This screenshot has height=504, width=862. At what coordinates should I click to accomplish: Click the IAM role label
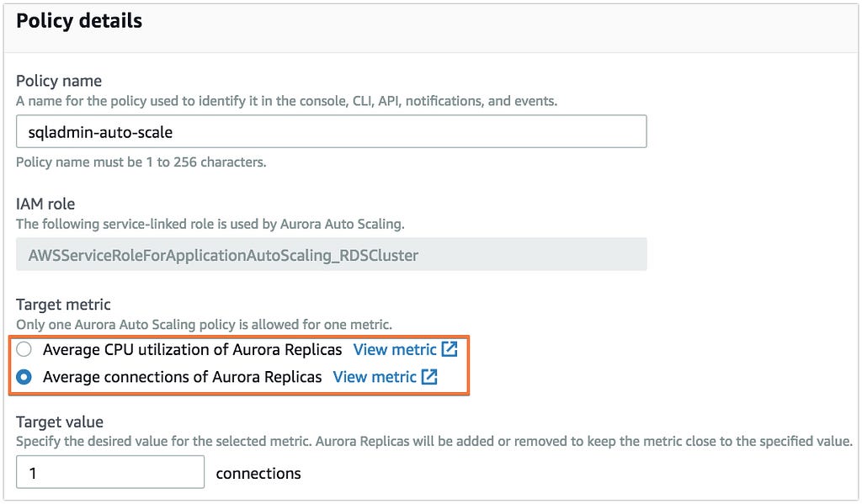45,204
